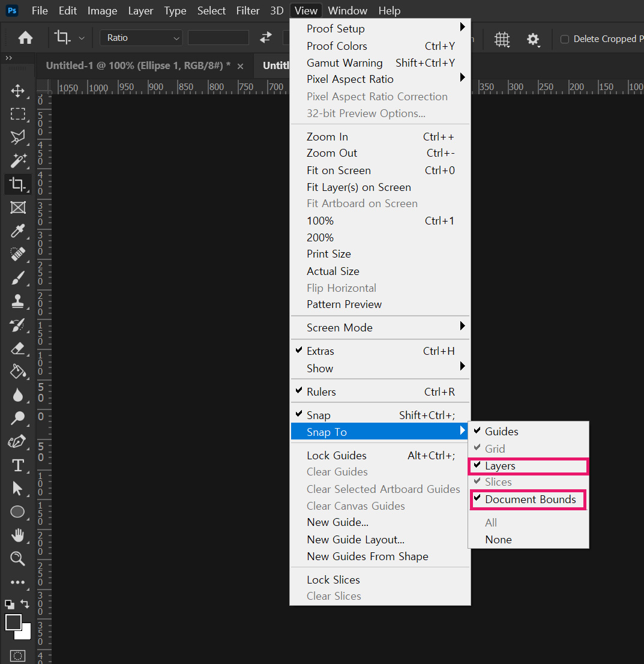This screenshot has height=664, width=644.
Task: Close the Untitled-1 document tab
Action: tap(240, 66)
